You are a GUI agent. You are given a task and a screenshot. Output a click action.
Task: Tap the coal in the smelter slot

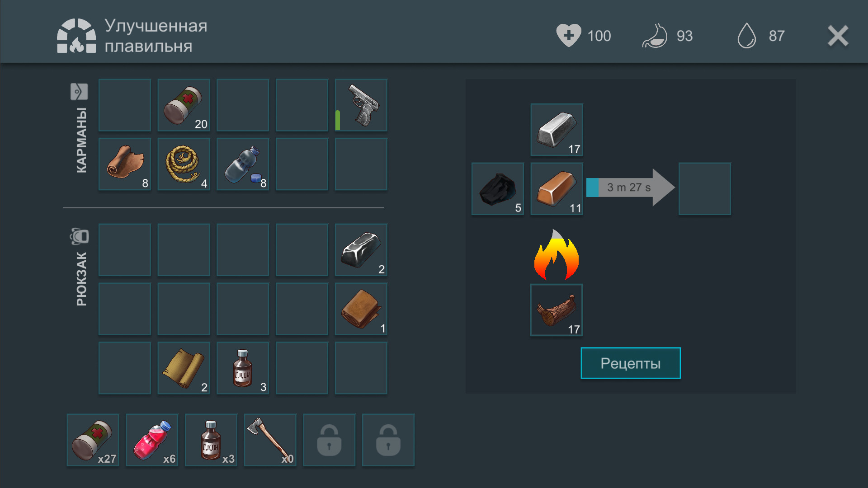tap(498, 189)
